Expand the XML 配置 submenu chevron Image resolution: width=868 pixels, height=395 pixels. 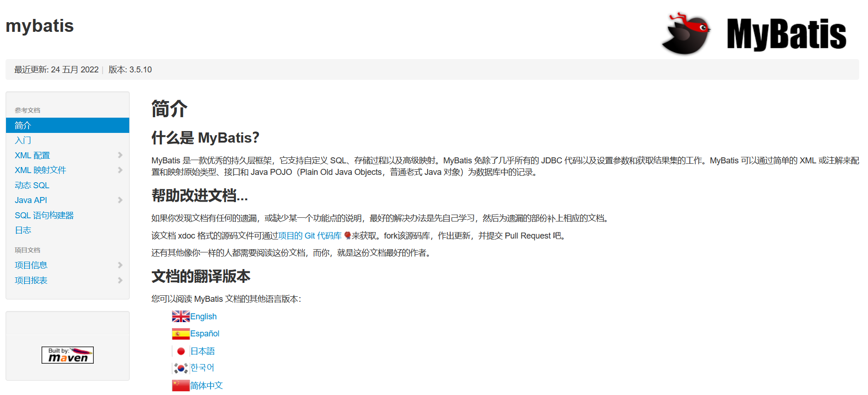tap(120, 155)
